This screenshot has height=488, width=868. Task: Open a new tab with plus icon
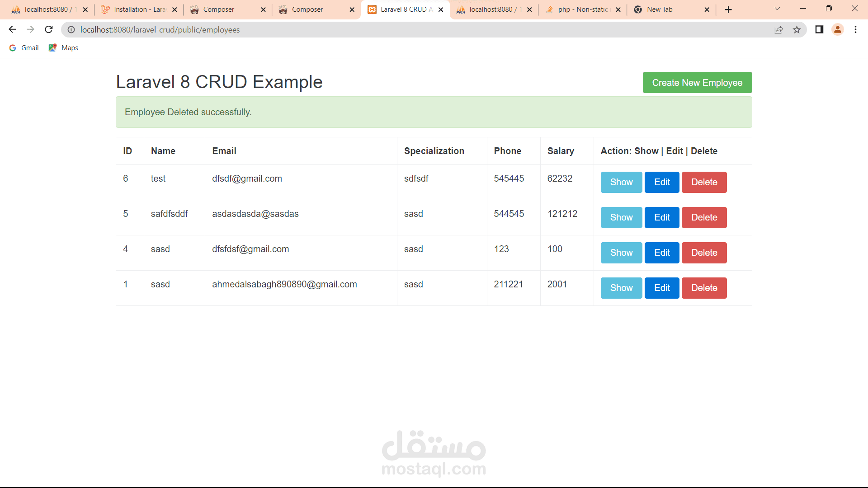click(x=728, y=9)
